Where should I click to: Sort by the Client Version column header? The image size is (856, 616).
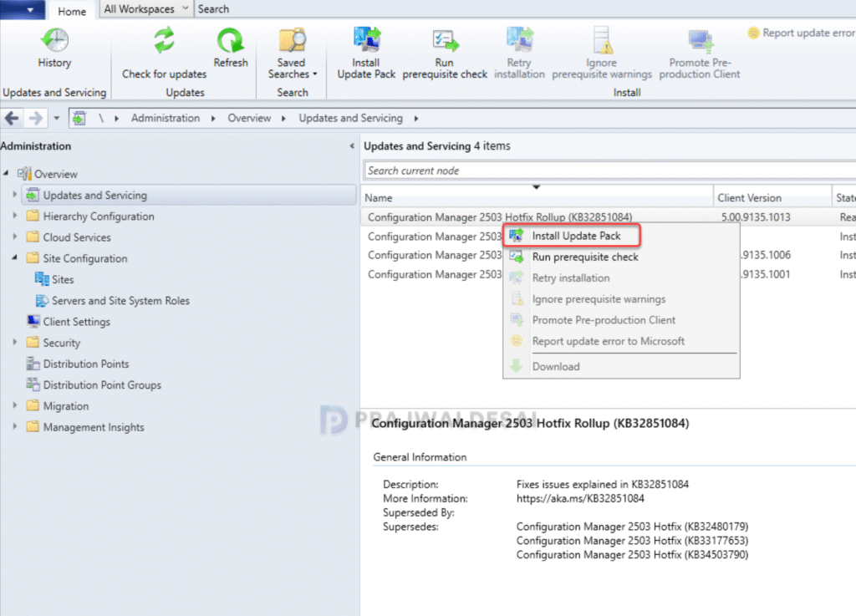click(772, 197)
